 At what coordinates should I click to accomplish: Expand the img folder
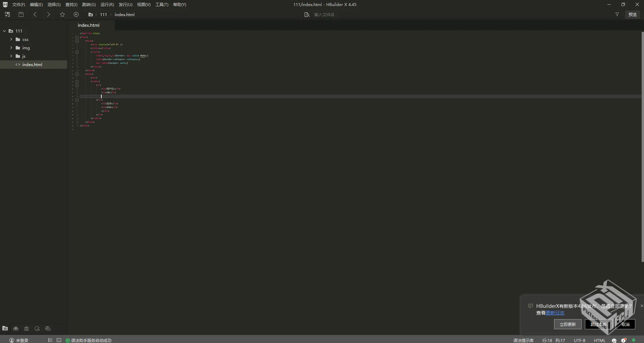pos(11,48)
